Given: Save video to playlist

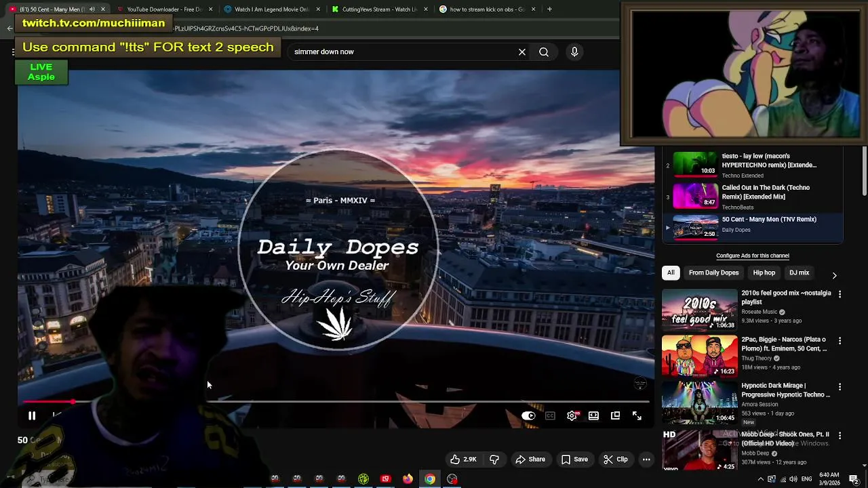Looking at the screenshot, I should point(574,459).
